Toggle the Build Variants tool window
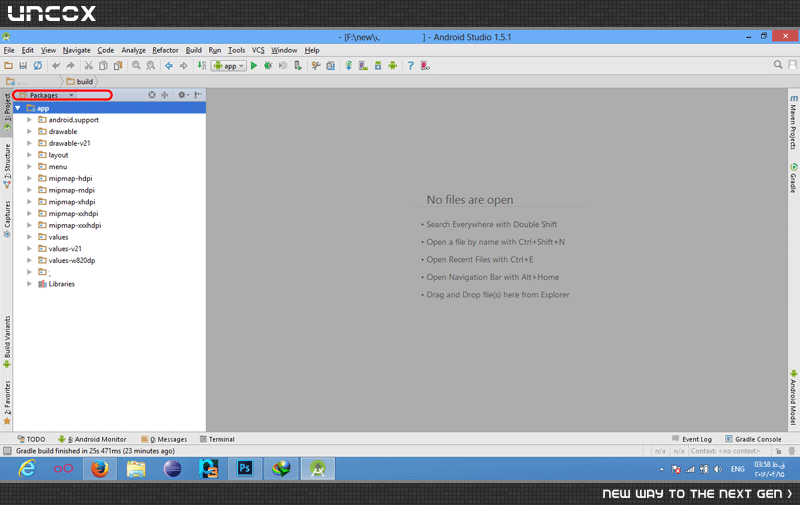This screenshot has height=505, width=800. point(7,342)
